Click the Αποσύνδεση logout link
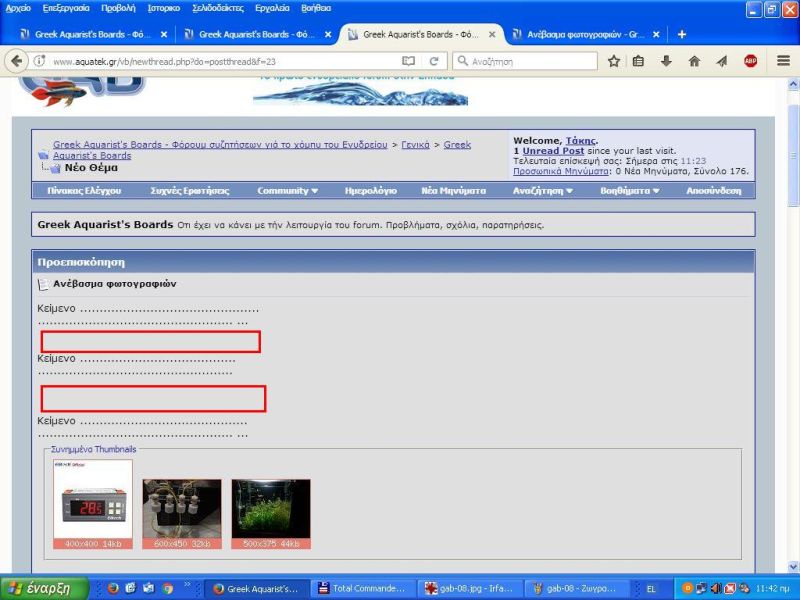This screenshot has height=600, width=800. (714, 190)
